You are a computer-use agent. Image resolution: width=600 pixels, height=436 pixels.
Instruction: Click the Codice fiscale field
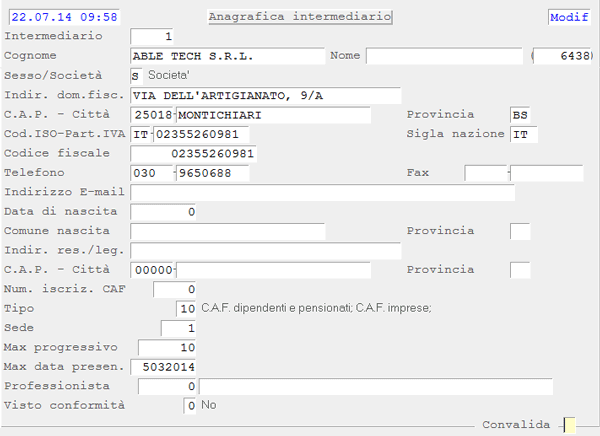click(x=193, y=154)
